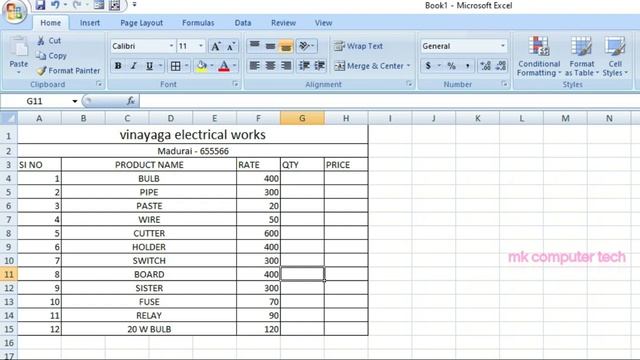The image size is (640, 360).
Task: Apply the yellow fill color
Action: 202,66
